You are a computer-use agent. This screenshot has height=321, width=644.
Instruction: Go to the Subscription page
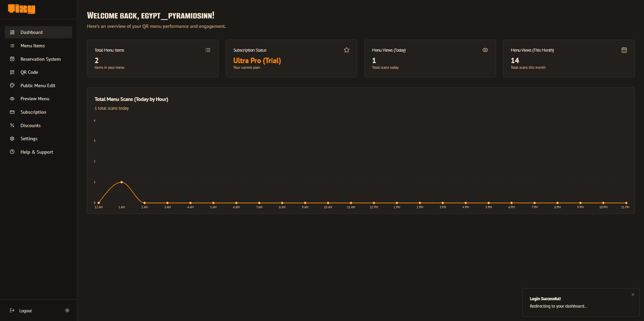(33, 112)
